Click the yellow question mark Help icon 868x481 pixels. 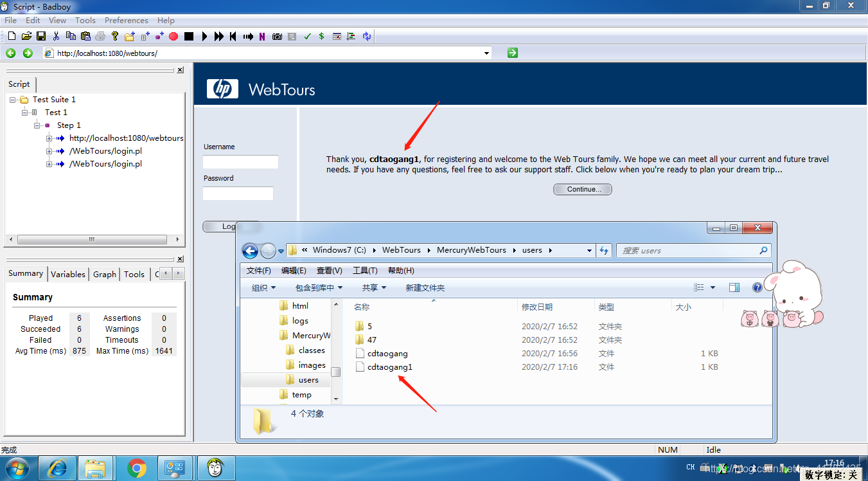[115, 37]
